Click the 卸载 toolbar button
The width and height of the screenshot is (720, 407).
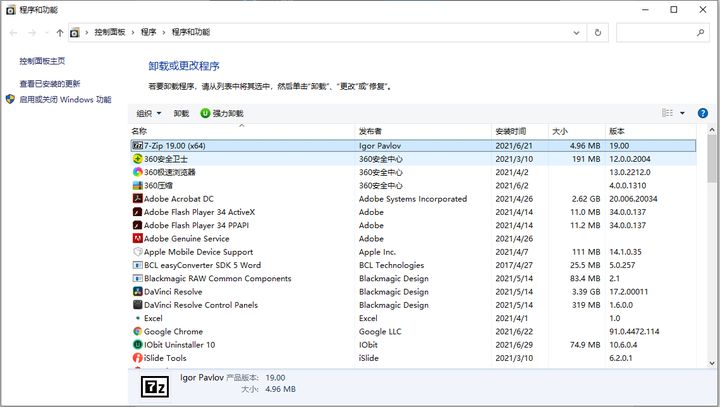pos(181,113)
